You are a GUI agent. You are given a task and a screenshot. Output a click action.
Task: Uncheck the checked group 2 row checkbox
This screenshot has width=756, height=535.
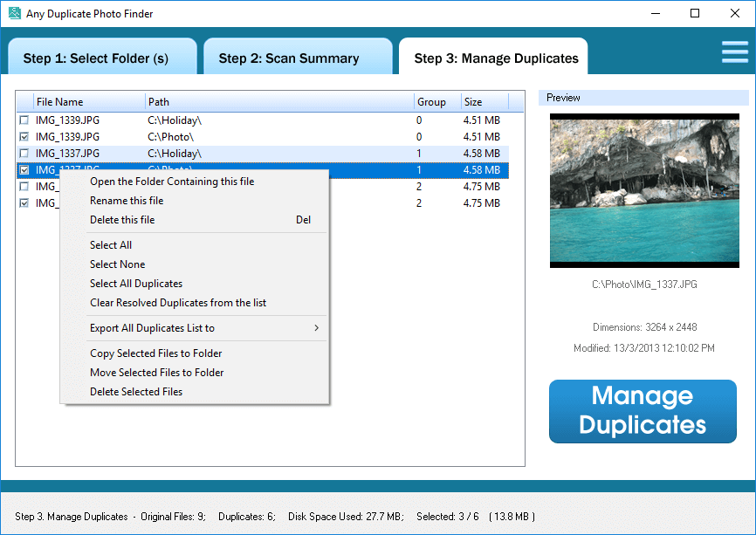pos(24,202)
